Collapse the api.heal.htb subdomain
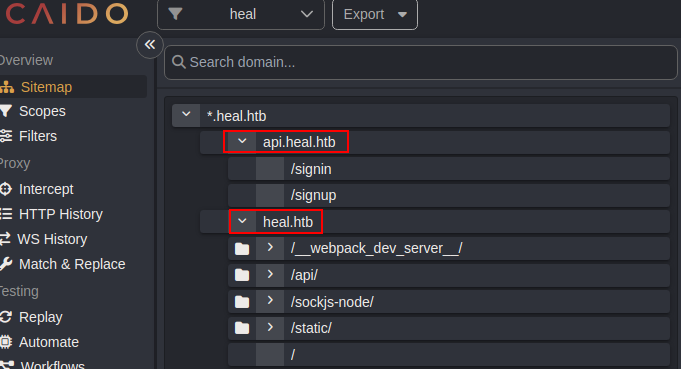The width and height of the screenshot is (681, 369). click(242, 142)
